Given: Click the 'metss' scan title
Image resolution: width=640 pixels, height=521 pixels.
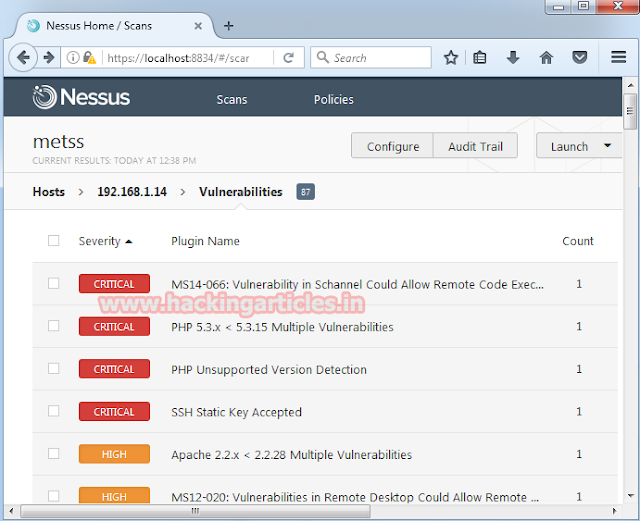Looking at the screenshot, I should (58, 142).
